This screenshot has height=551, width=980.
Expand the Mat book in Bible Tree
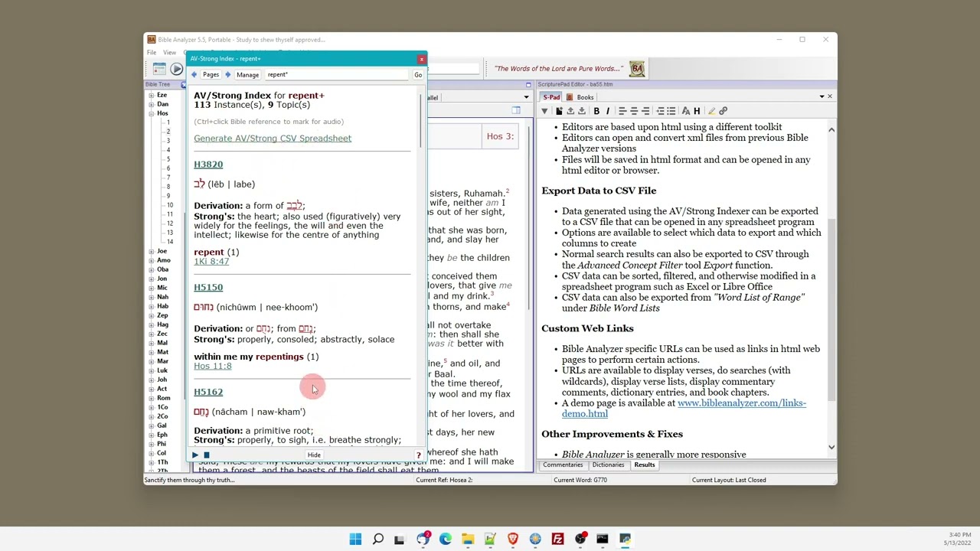152,352
